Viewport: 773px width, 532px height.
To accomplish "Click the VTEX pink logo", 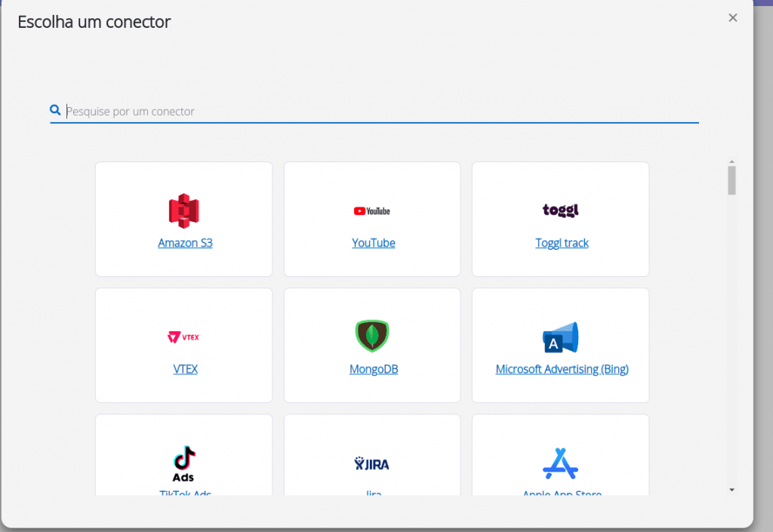I will tap(183, 337).
